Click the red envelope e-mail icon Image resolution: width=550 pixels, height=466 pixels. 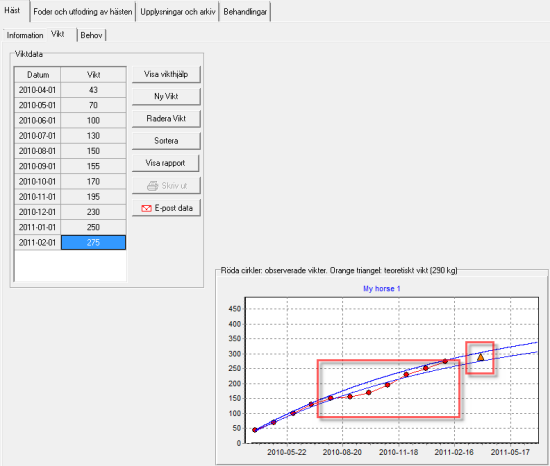(146, 208)
